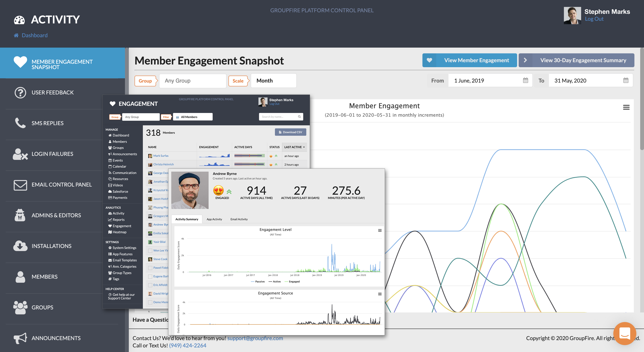Open Salesforce in Manage menu
The width and height of the screenshot is (644, 352).
click(x=118, y=192)
